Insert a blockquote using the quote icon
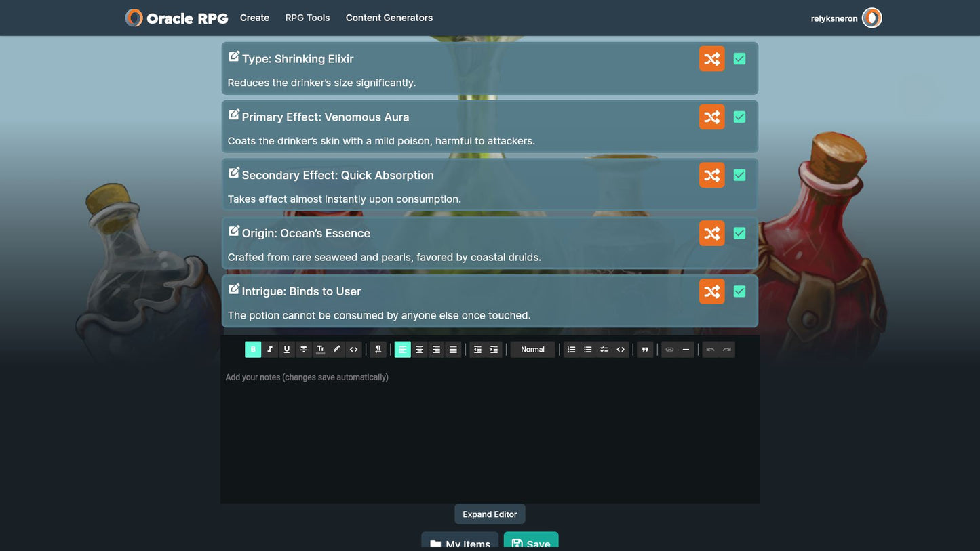The image size is (980, 551). (645, 350)
